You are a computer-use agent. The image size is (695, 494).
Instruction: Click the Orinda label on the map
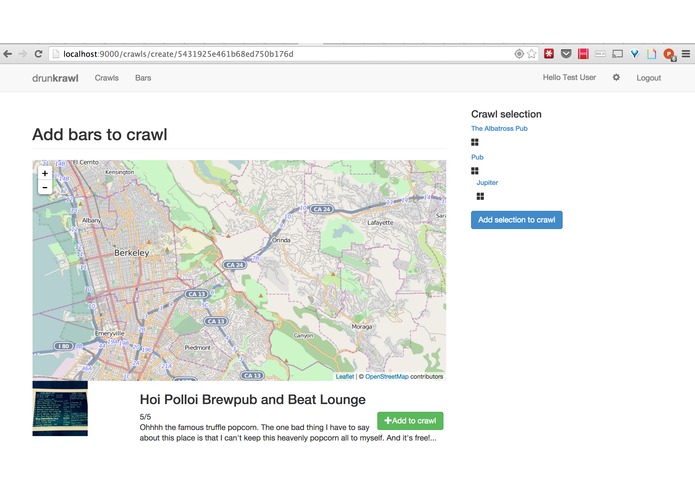[281, 240]
